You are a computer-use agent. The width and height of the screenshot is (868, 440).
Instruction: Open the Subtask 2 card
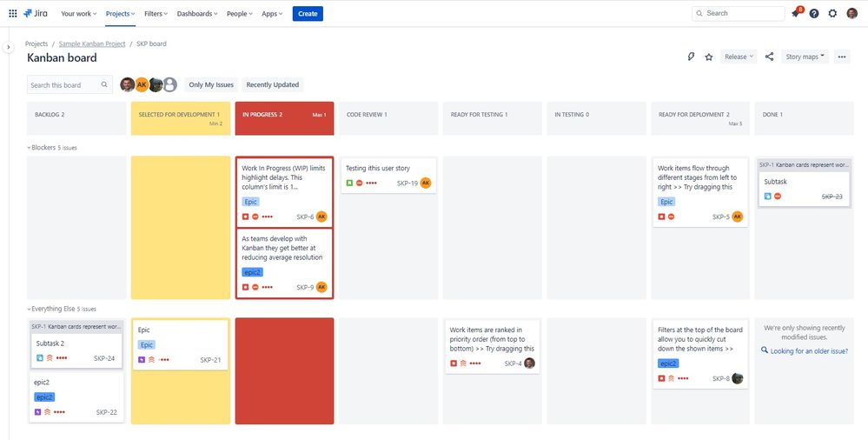(x=76, y=350)
